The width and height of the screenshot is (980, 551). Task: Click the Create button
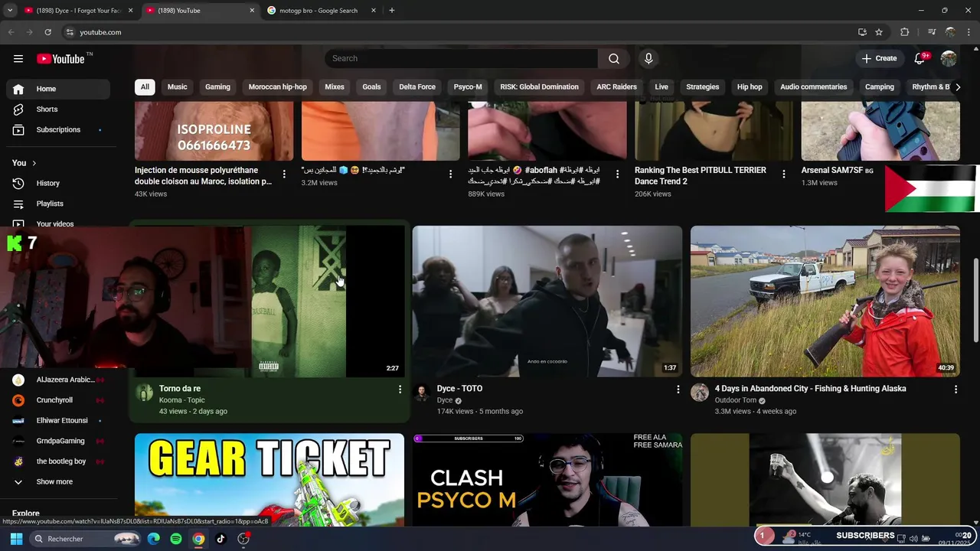(x=879, y=59)
